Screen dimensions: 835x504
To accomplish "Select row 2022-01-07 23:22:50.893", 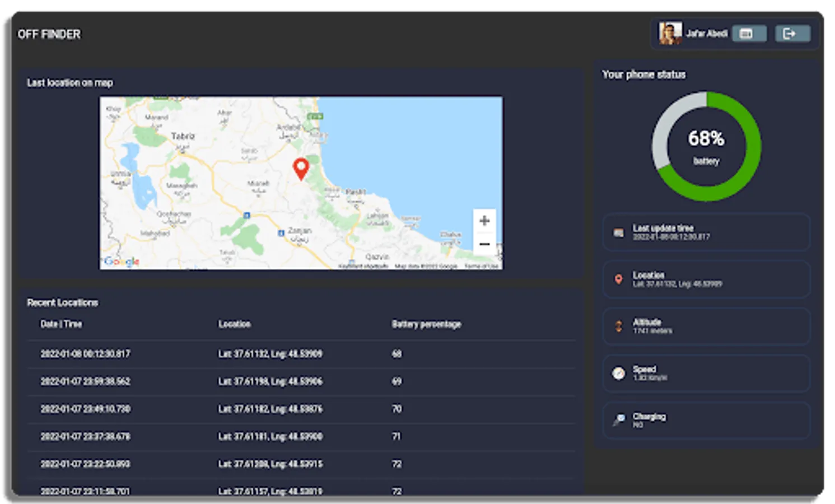I will pyautogui.click(x=302, y=464).
